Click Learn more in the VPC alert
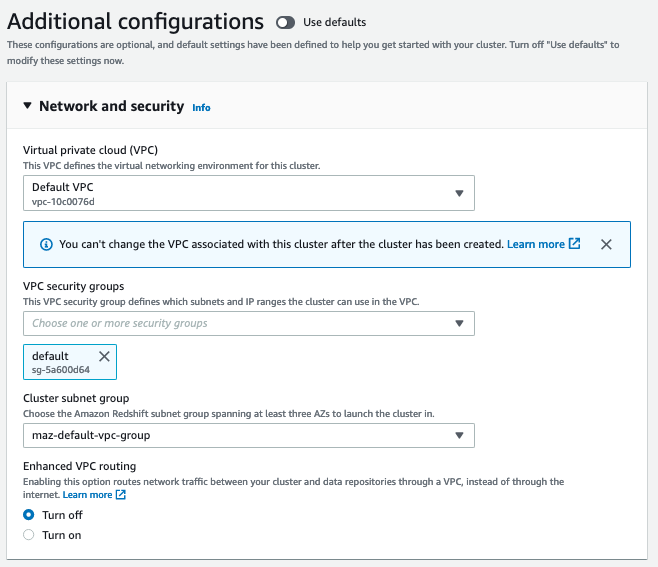This screenshot has height=567, width=658. [x=536, y=244]
